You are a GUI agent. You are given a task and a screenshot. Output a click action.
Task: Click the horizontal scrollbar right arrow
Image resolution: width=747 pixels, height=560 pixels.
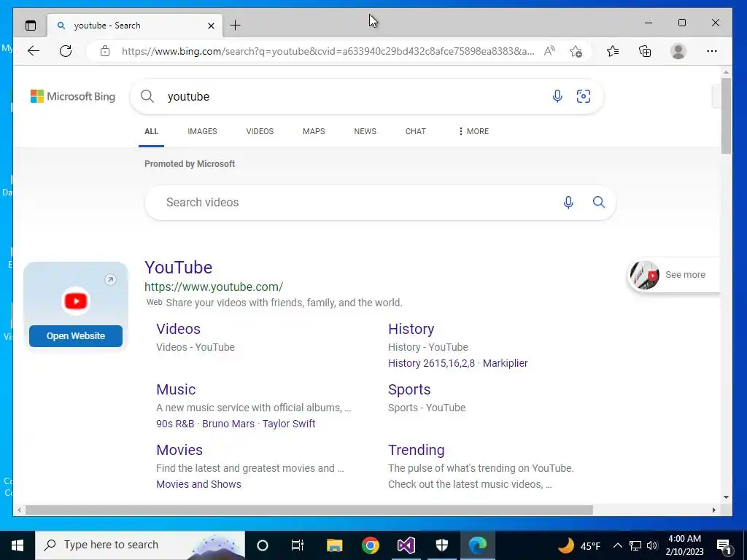click(713, 510)
